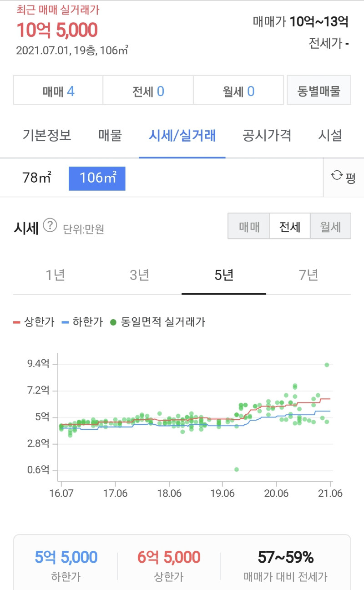This screenshot has width=364, height=590.
Task: Click the question mark help icon next to 시세
Action: (50, 225)
